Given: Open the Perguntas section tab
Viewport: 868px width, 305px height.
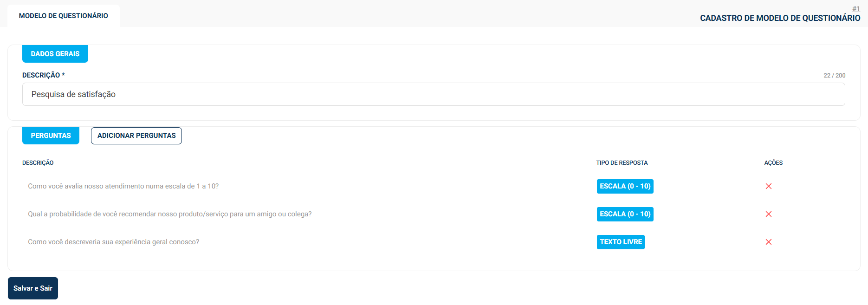Looking at the screenshot, I should [51, 136].
